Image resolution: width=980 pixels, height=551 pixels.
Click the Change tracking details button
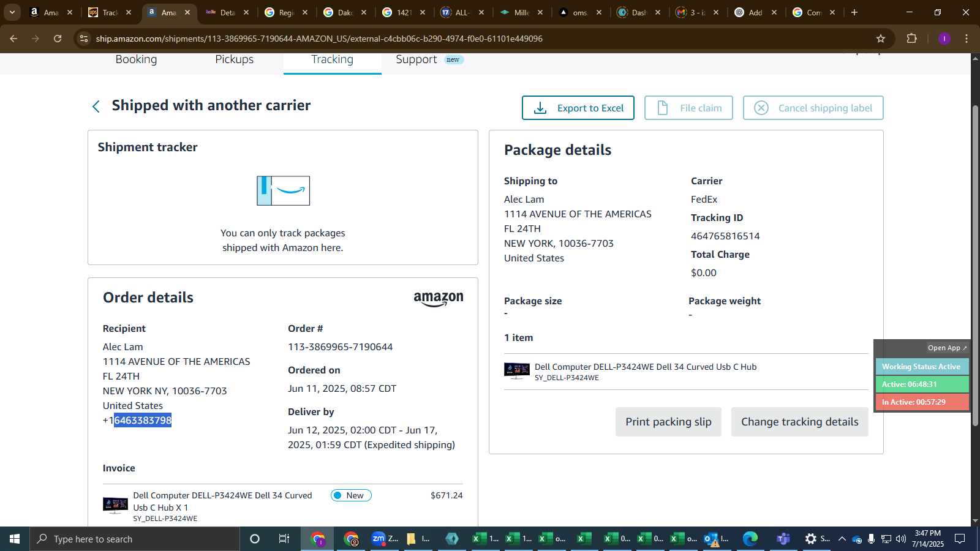click(799, 422)
